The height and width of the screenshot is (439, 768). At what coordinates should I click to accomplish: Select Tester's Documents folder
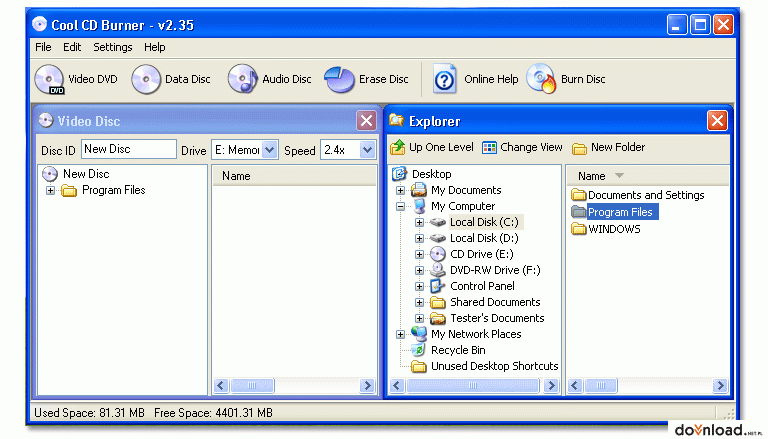point(487,318)
